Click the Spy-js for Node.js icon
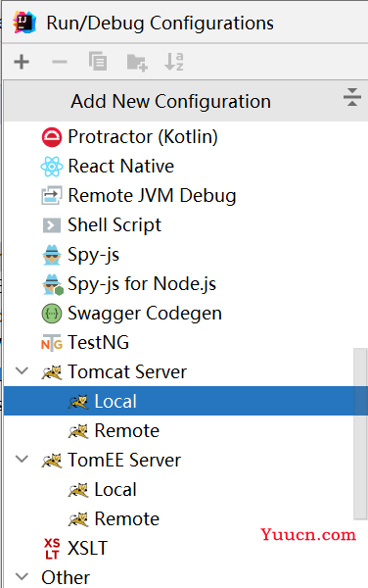This screenshot has height=588, width=368. tap(53, 284)
